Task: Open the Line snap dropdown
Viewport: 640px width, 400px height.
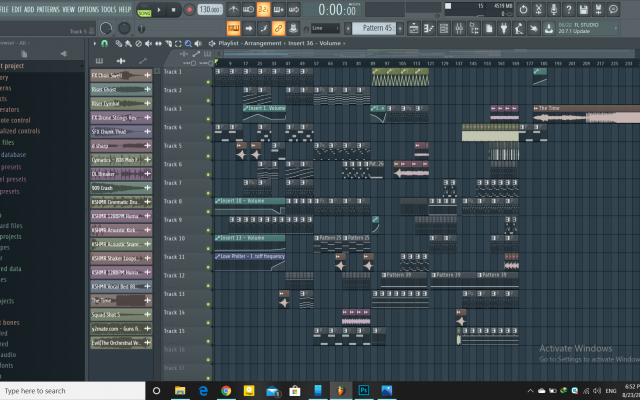Action: point(325,28)
